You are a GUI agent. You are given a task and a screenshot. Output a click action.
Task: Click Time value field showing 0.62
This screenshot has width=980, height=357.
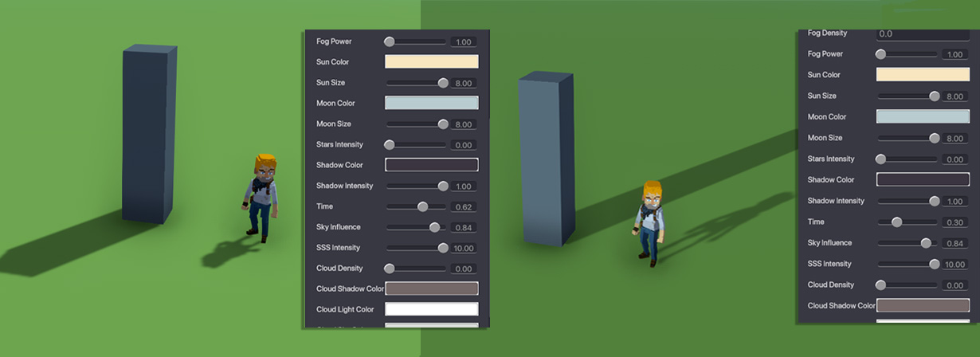pos(463,207)
